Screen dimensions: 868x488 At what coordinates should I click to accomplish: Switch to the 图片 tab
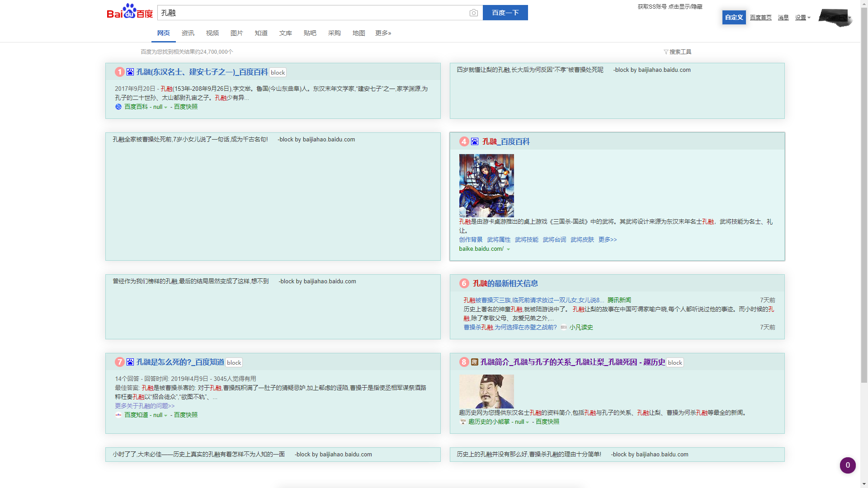click(x=236, y=33)
